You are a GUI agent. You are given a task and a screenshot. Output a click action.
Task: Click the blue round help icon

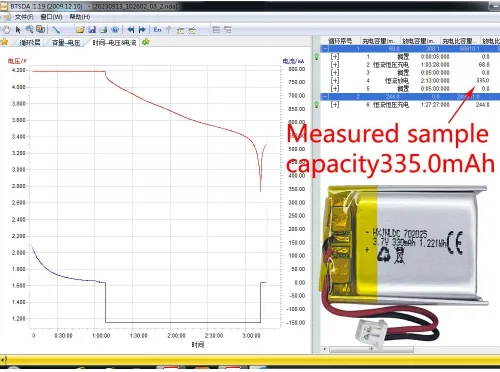coord(115,30)
